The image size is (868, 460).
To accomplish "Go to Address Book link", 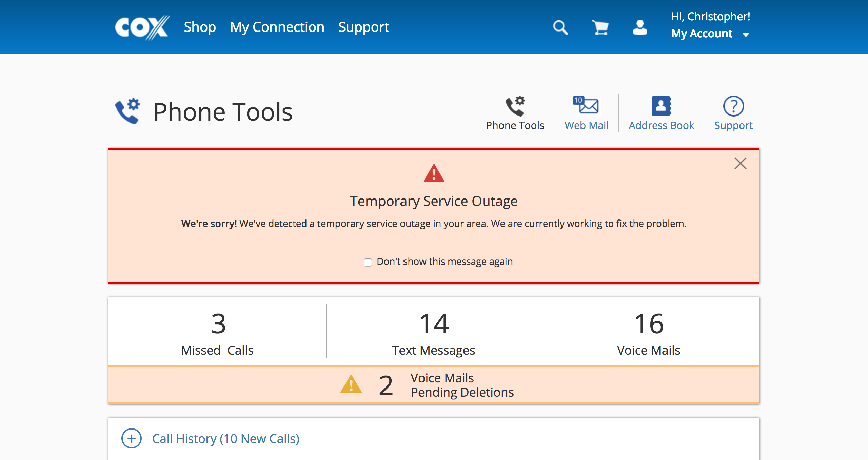I will [x=661, y=125].
